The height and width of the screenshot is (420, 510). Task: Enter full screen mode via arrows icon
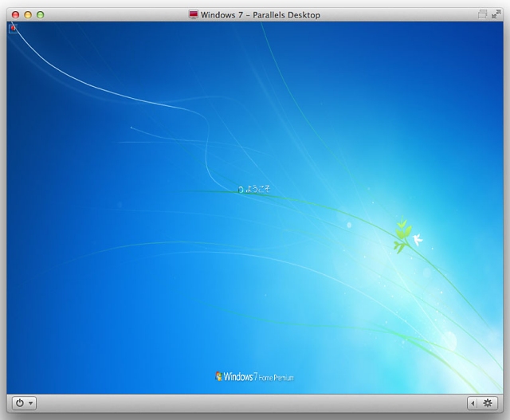[496, 14]
